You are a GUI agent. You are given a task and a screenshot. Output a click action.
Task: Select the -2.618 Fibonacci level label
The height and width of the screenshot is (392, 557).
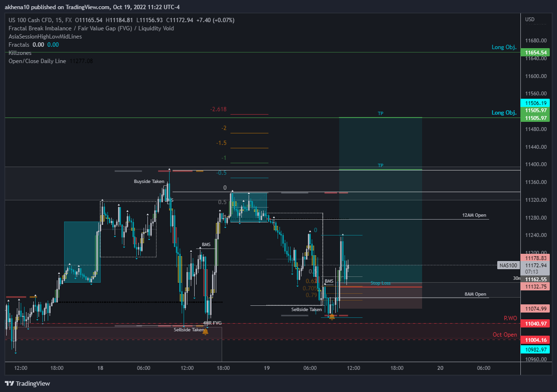(x=218, y=109)
